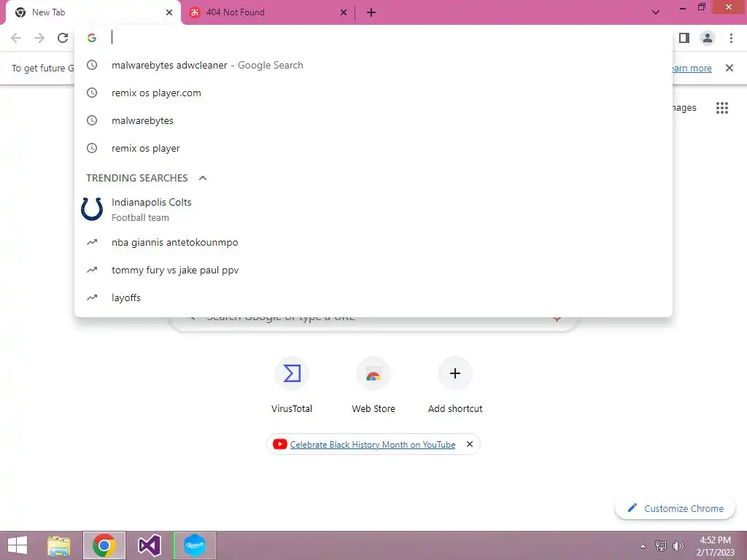Pick the malwarebytes history suggestion
This screenshot has width=747, height=560.
(373, 120)
